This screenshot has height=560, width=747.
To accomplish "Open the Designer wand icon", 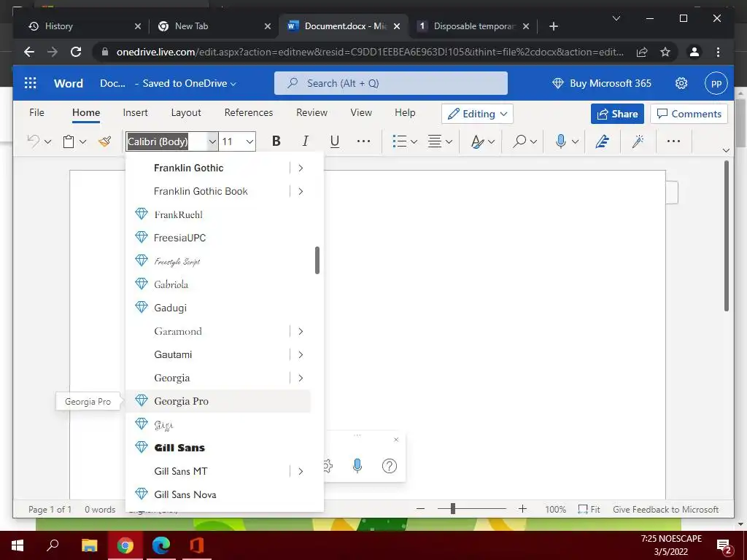I will pos(638,141).
